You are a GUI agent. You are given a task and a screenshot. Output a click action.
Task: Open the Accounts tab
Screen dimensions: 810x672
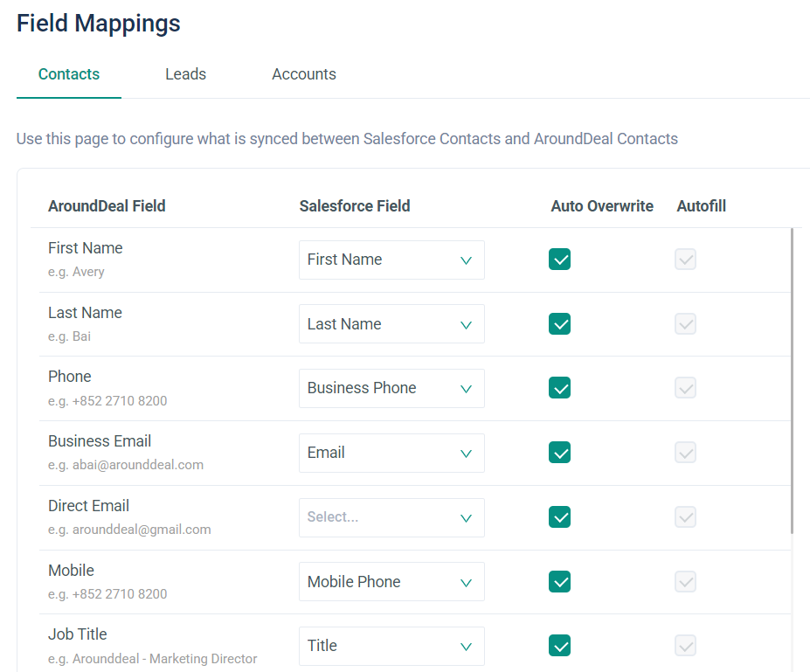[303, 74]
